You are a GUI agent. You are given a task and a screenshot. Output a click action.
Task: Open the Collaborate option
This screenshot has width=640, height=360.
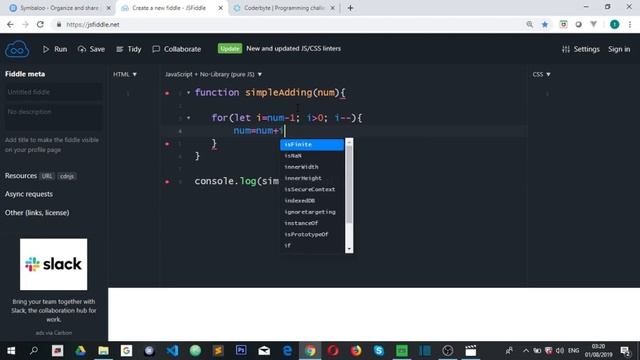(176, 49)
